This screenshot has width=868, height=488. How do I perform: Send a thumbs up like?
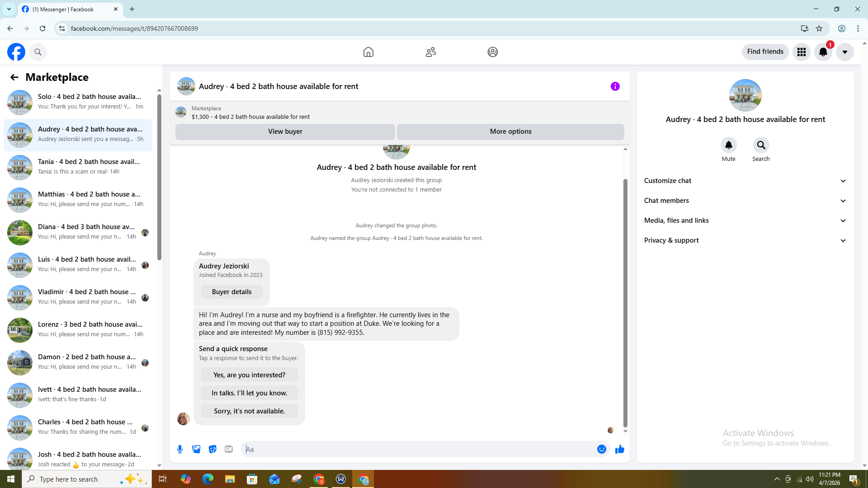coord(619,449)
